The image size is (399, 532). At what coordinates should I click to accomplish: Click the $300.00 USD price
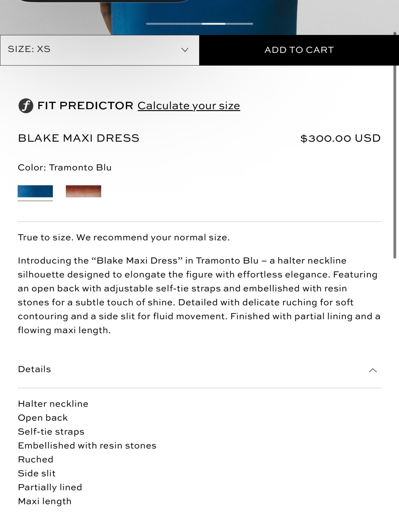(x=340, y=138)
